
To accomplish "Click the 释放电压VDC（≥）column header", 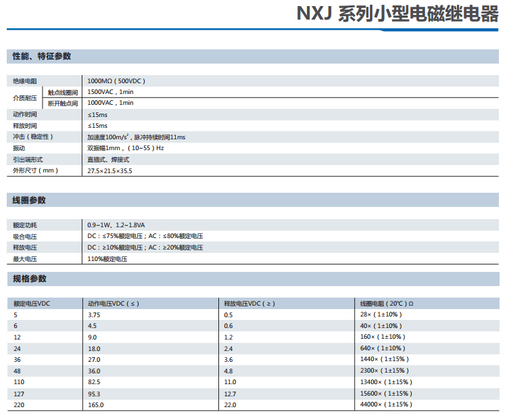I will (x=249, y=304).
